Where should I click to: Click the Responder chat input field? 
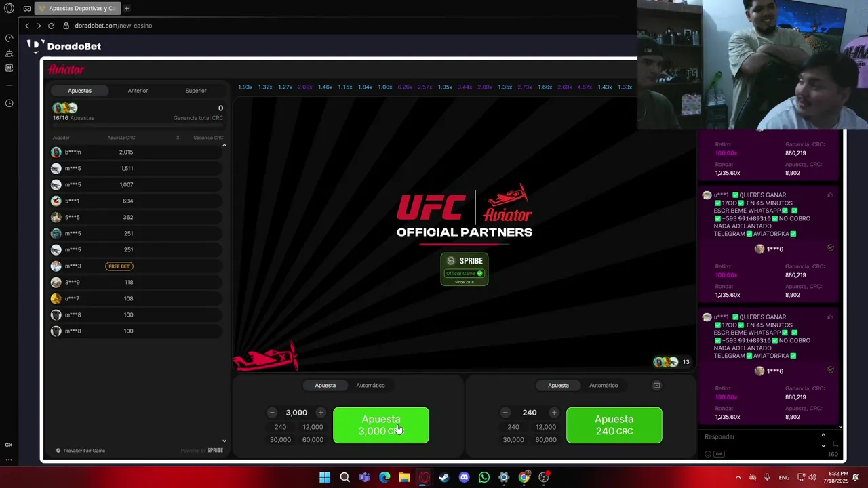(759, 437)
